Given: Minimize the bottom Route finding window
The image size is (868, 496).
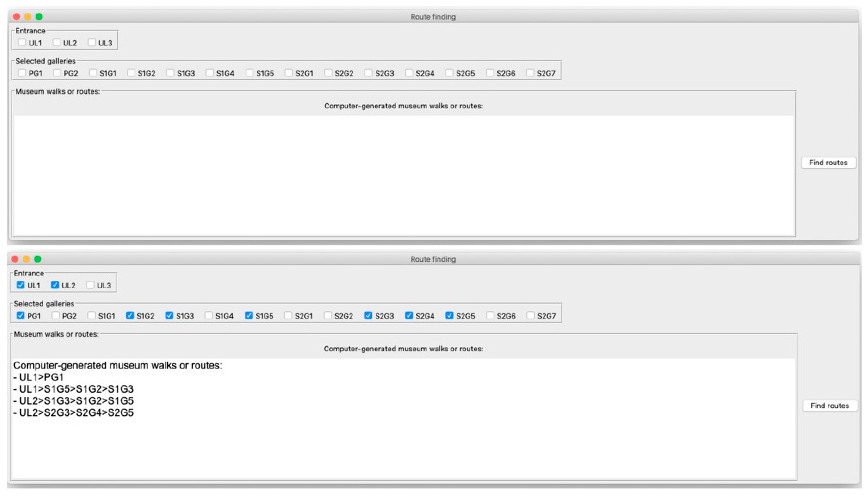Looking at the screenshot, I should (x=26, y=259).
